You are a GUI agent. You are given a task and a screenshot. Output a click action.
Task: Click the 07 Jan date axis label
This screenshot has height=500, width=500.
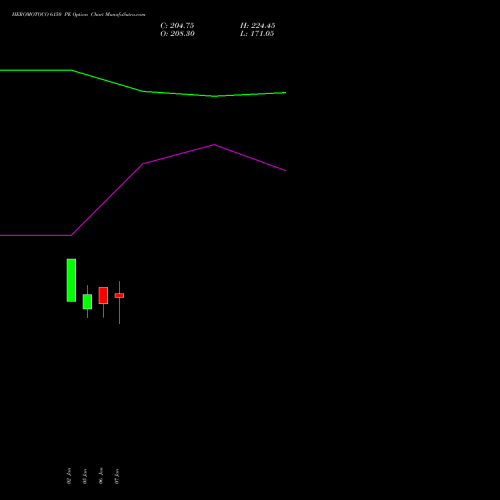[x=117, y=476]
